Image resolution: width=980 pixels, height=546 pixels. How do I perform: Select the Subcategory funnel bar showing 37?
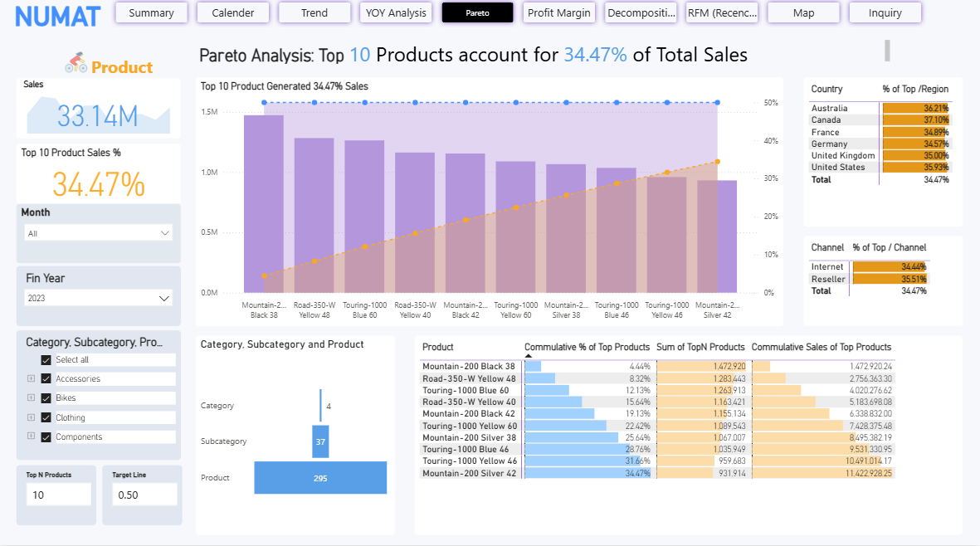(x=320, y=441)
